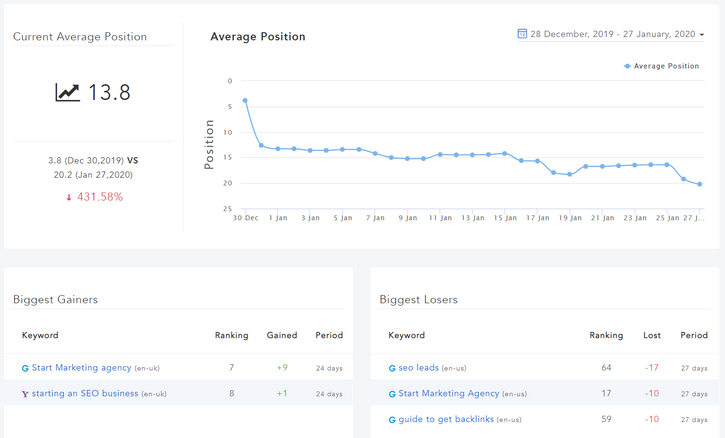Click the Google icon for Start Marketing agency (en-uk)
Image resolution: width=725 pixels, height=438 pixels.
[25, 368]
